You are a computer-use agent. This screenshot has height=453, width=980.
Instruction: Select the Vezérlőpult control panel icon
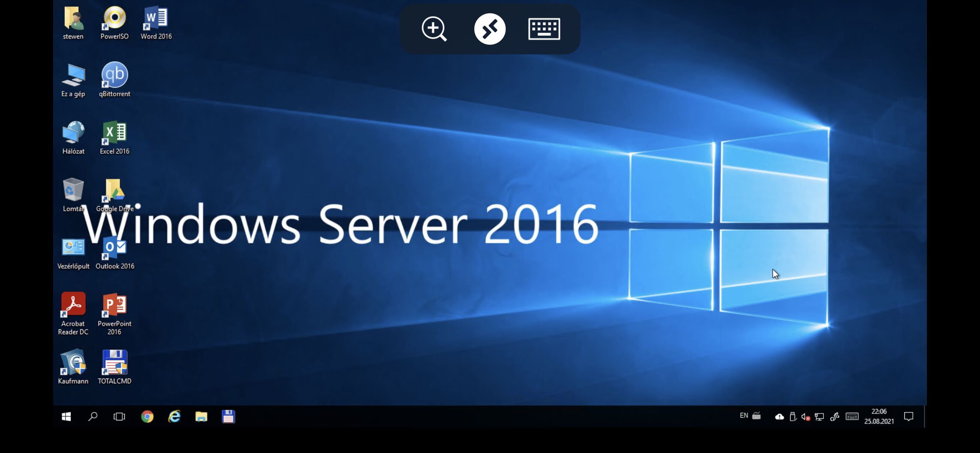[73, 253]
